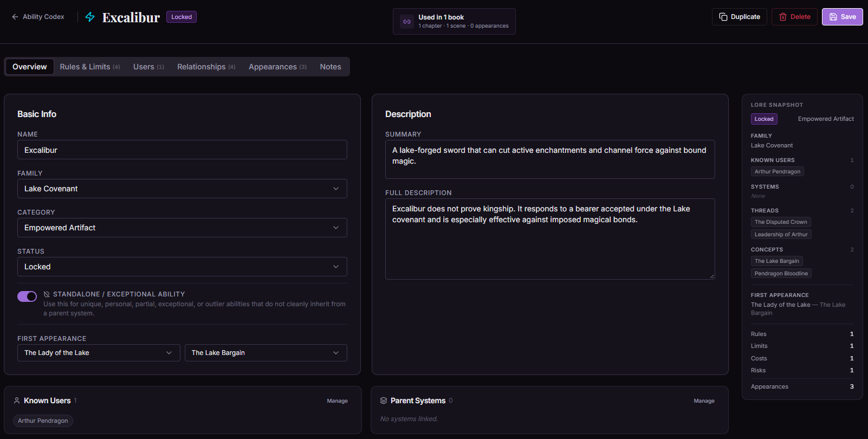The width and height of the screenshot is (868, 439).
Task: Click the Full Description text area
Action: (550, 239)
